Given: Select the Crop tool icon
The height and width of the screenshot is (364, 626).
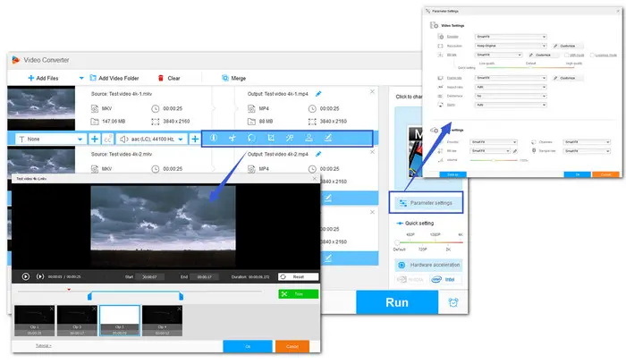Looking at the screenshot, I should click(x=271, y=139).
